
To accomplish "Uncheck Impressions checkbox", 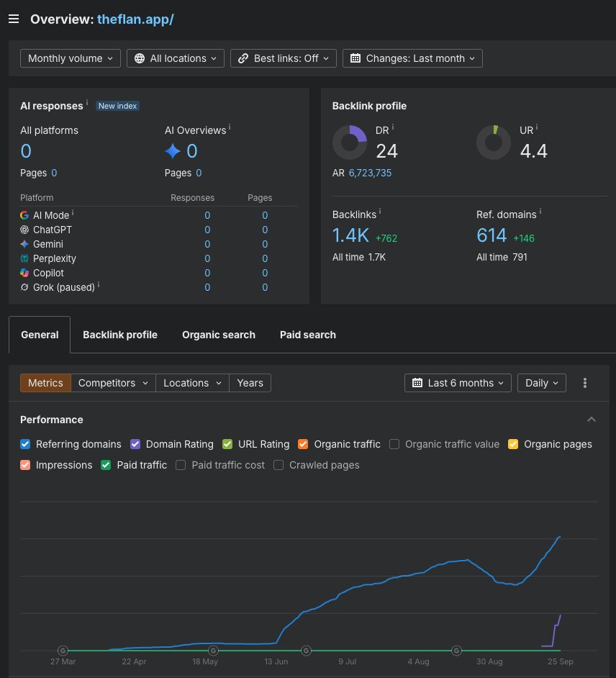I will pos(25,465).
